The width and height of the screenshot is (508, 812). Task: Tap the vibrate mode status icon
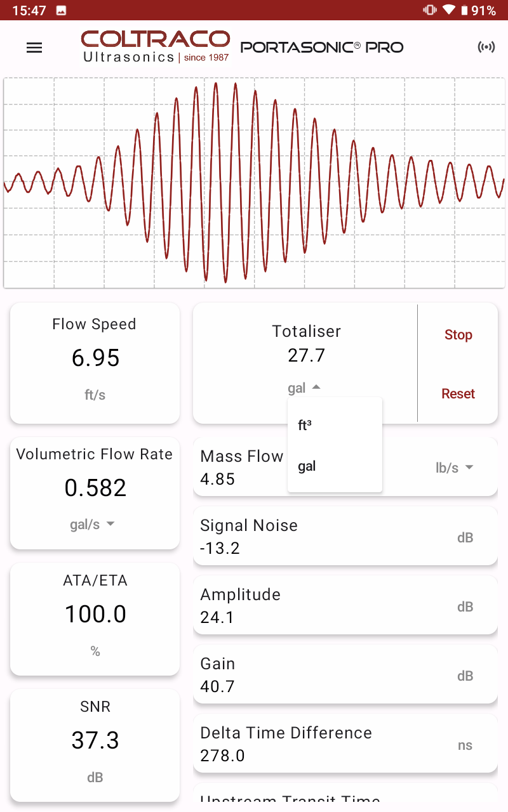point(430,10)
